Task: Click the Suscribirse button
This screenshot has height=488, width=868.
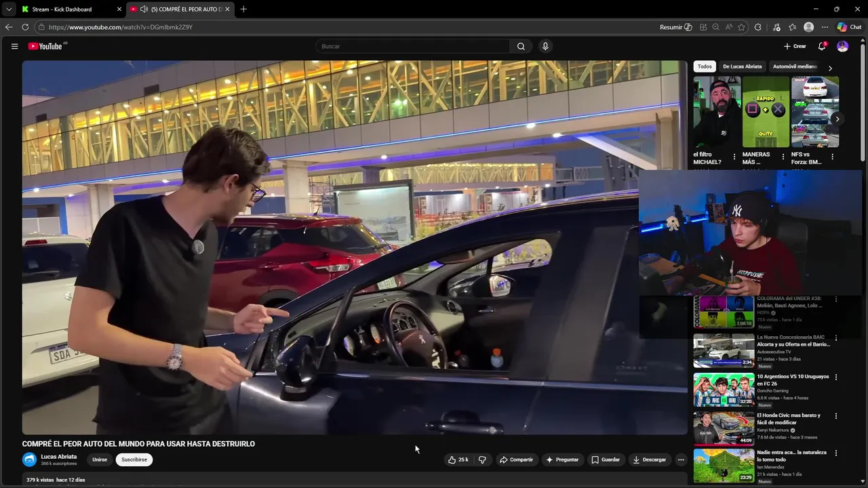Action: tap(134, 460)
